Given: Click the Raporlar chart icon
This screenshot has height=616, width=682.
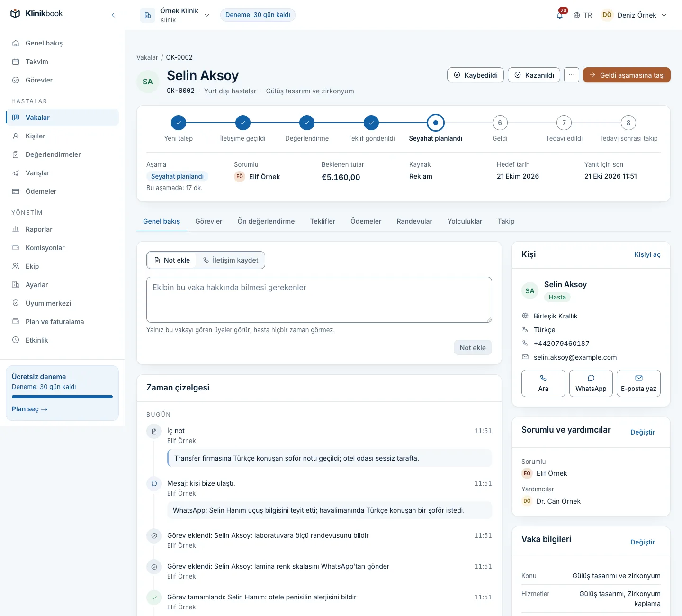Looking at the screenshot, I should tap(16, 229).
